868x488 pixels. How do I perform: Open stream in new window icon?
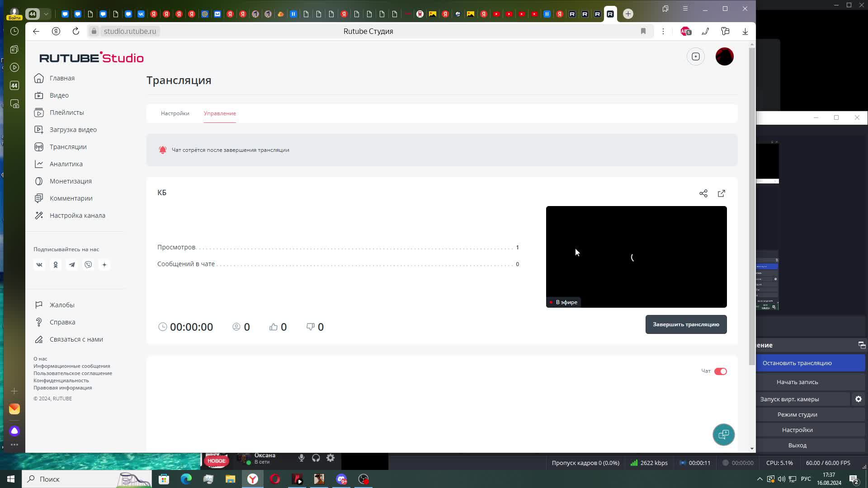(722, 193)
